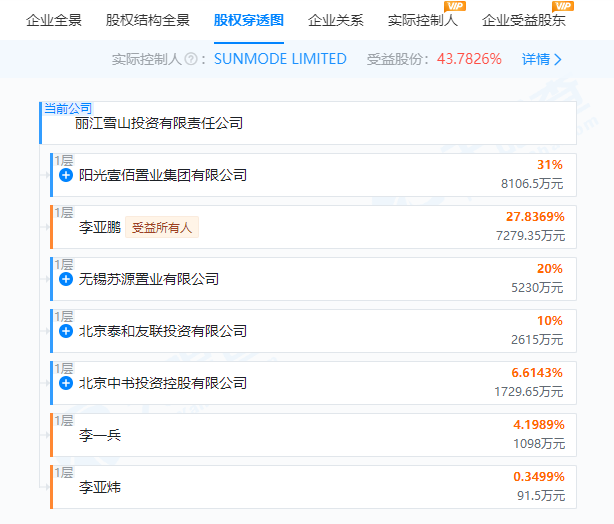Click the help icon beside 实际控制人
This screenshot has height=524, width=614.
coord(204,59)
